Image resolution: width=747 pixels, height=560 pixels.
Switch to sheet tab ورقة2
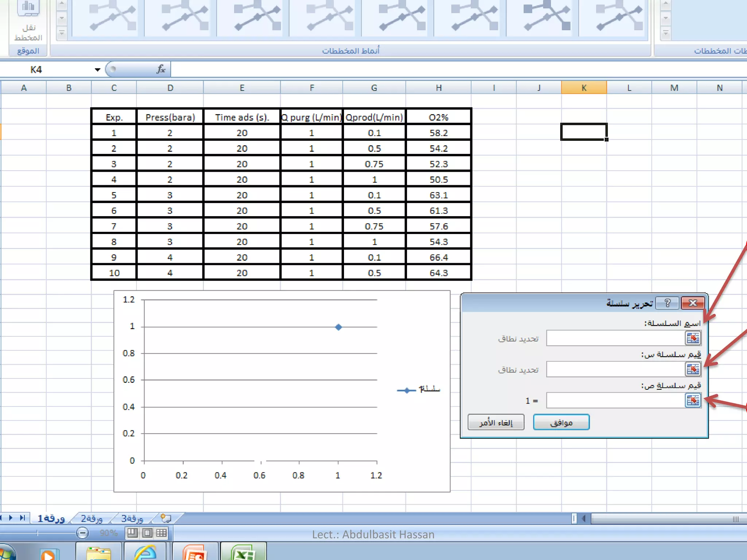pos(92,518)
